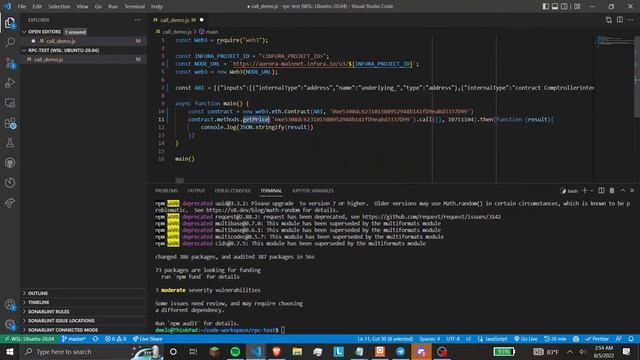Image resolution: width=640 pixels, height=360 pixels.
Task: Click the Go Live status bar button
Action: tap(526, 339)
